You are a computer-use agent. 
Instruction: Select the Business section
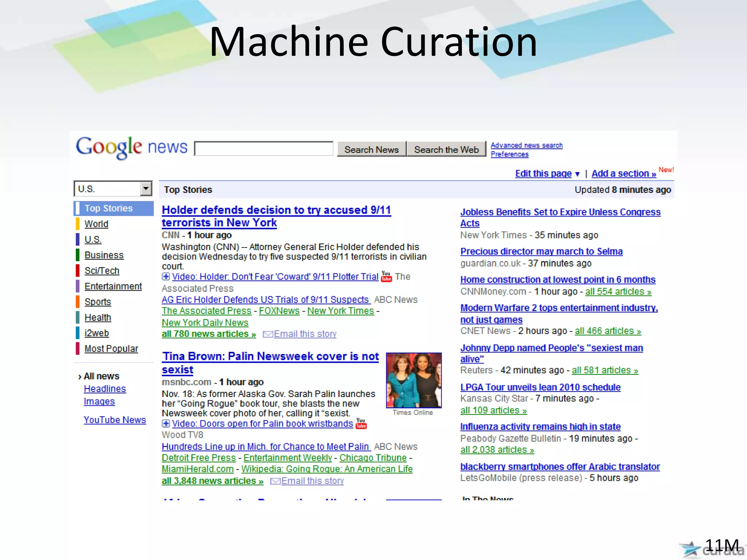tap(104, 255)
